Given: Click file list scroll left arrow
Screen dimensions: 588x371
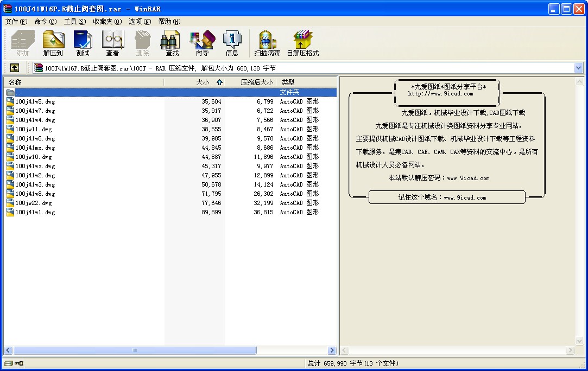Looking at the screenshot, I should pos(8,350).
